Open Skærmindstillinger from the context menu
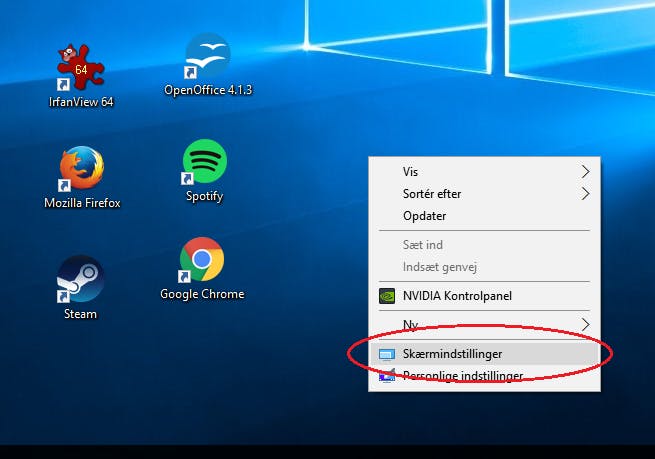 (x=484, y=354)
